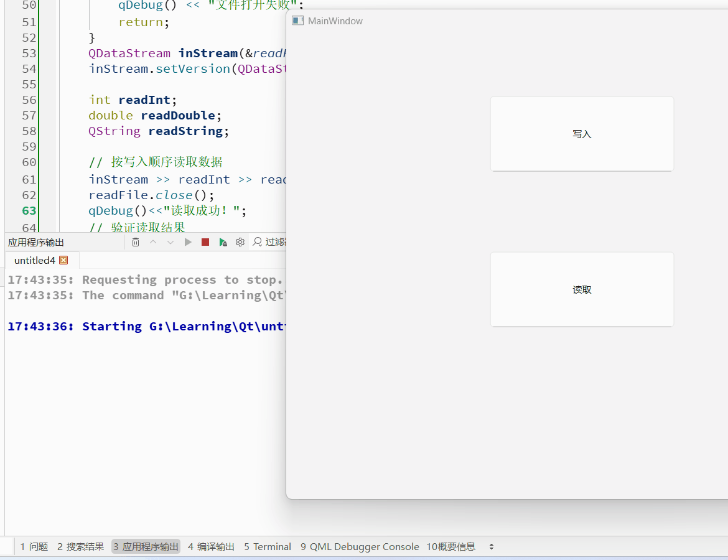This screenshot has width=728, height=560.
Task: Open the 10 概要信息 pane
Action: coord(451,546)
